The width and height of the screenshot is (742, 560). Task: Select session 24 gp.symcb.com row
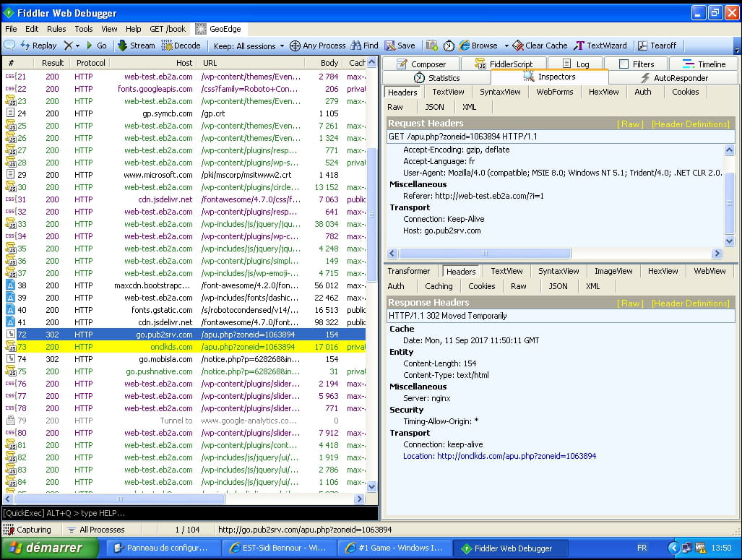(x=185, y=113)
